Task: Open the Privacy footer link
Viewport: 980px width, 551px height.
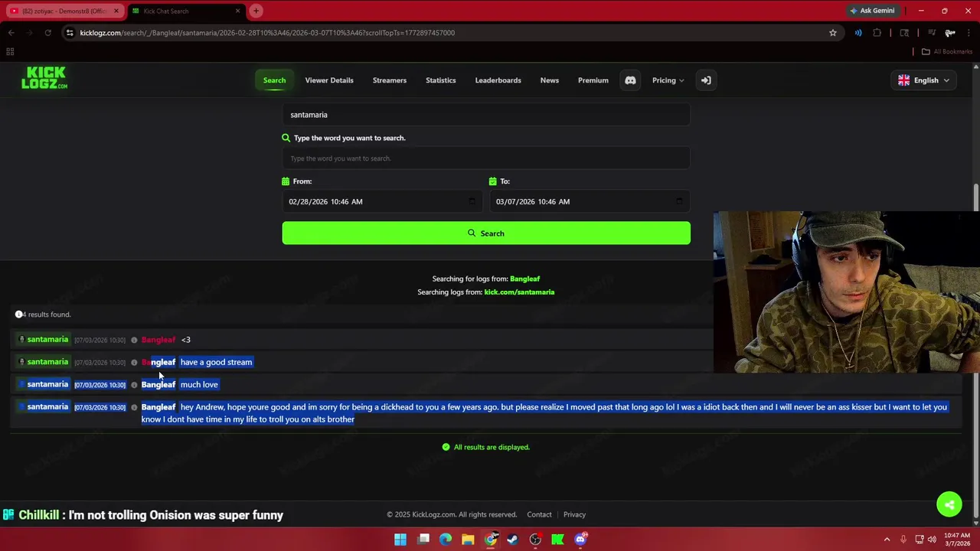Action: click(574, 515)
